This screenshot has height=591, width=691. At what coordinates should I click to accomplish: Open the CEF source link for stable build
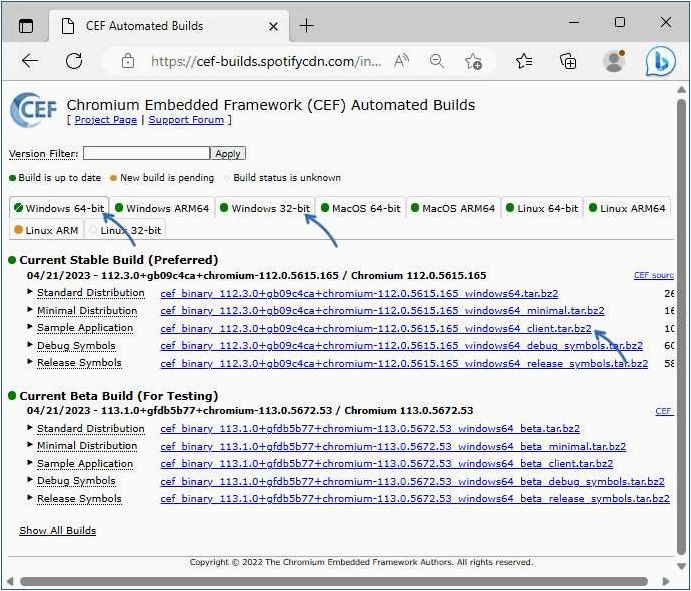654,275
